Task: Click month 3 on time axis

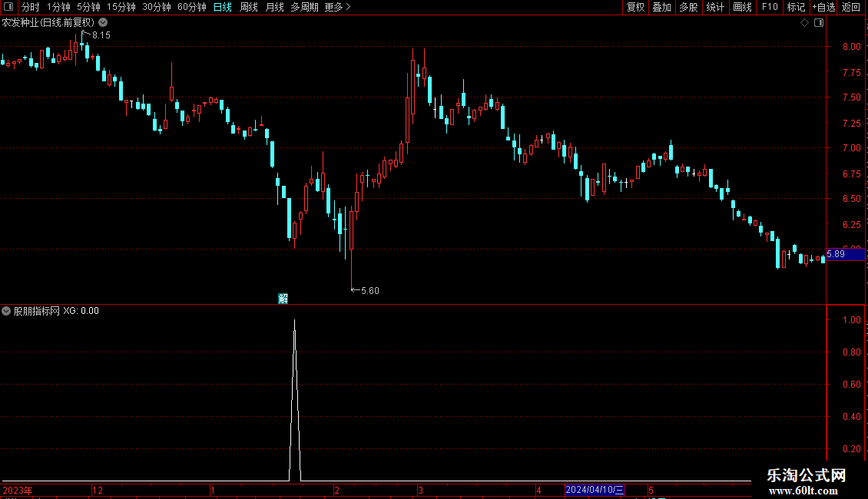Action: pos(421,490)
